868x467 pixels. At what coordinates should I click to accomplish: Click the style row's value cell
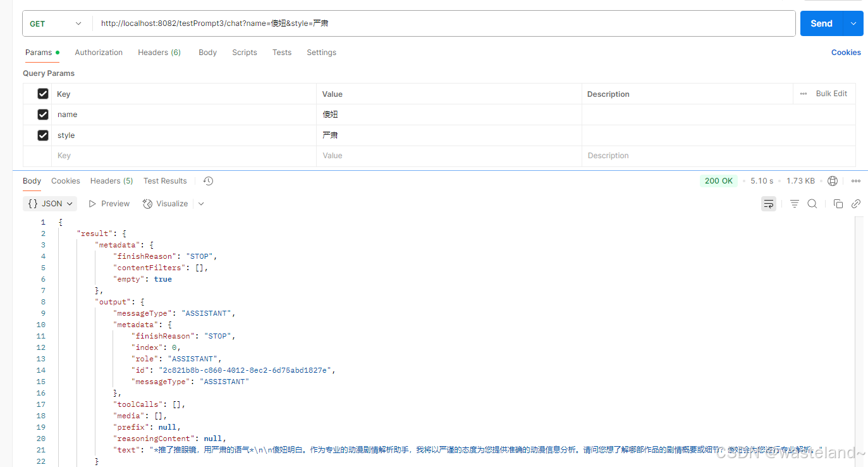point(449,135)
